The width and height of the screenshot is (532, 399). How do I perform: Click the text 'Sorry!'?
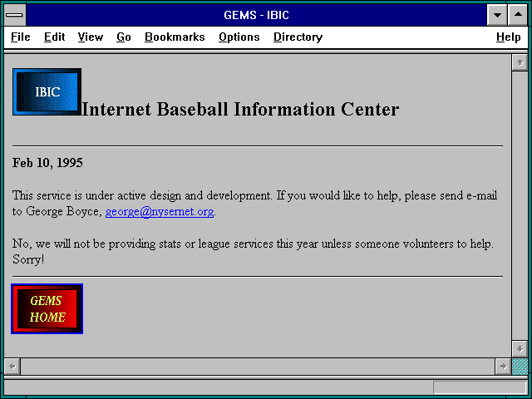pos(28,259)
